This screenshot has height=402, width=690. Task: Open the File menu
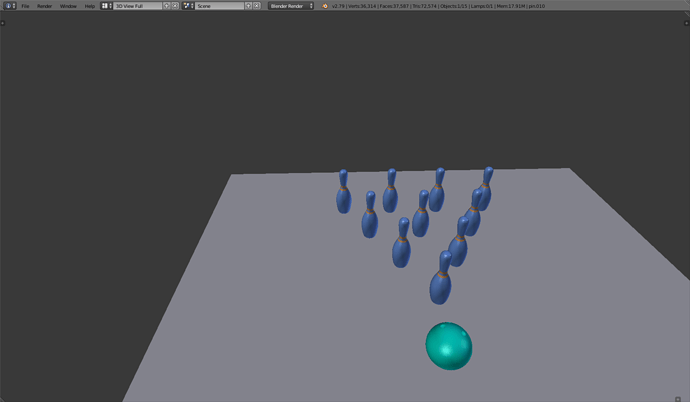click(x=26, y=6)
